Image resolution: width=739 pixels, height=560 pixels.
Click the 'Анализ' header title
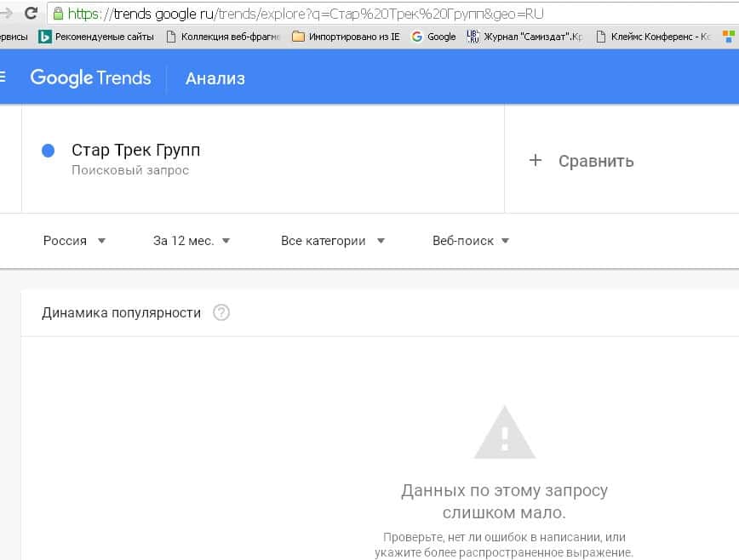point(215,78)
